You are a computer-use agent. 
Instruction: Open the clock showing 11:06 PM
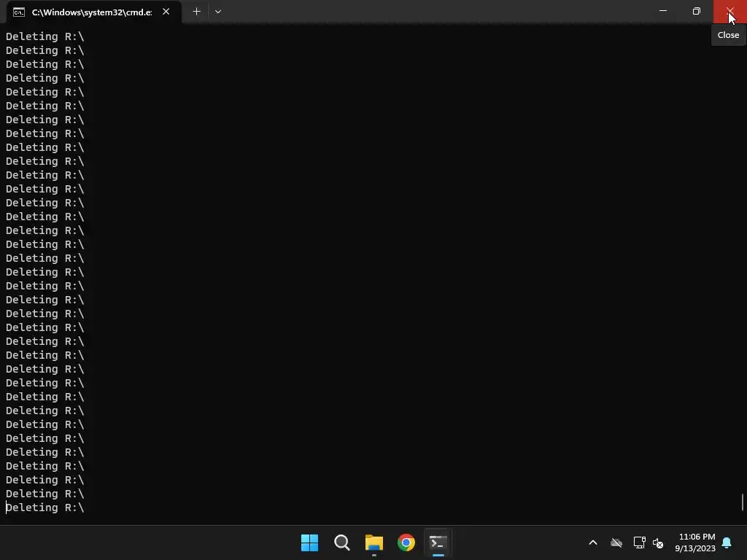pyautogui.click(x=695, y=542)
